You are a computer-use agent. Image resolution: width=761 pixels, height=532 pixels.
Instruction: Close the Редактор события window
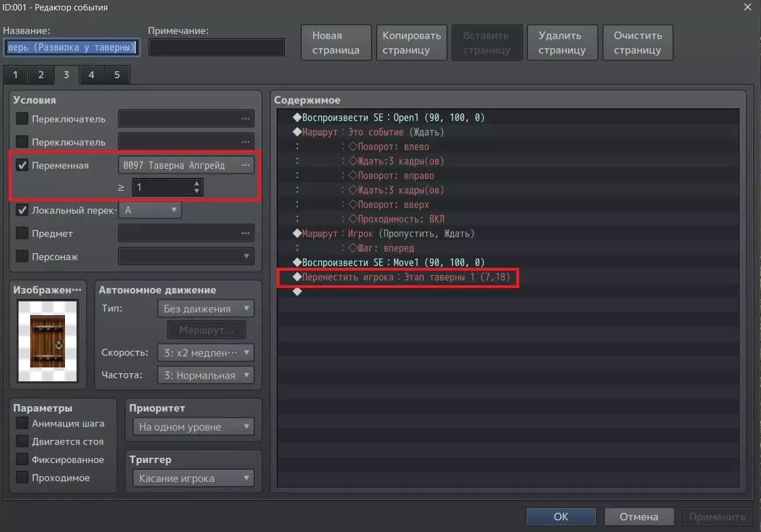pyautogui.click(x=748, y=8)
